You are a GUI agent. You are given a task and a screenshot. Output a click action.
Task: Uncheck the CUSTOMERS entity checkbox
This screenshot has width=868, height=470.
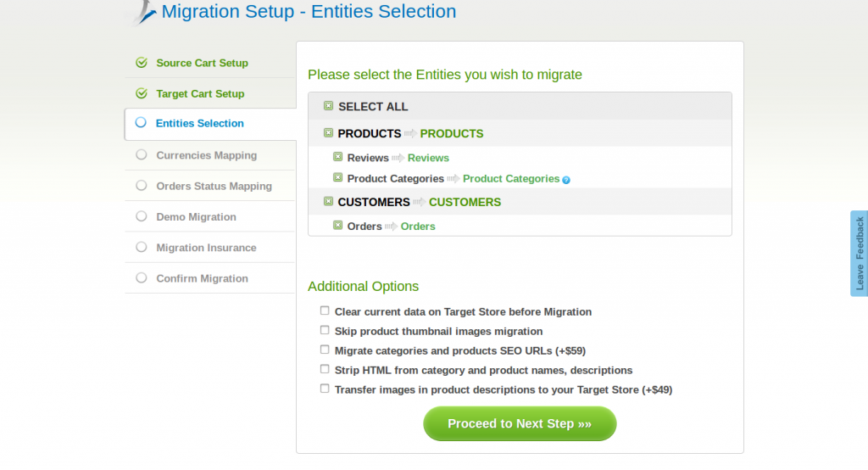point(328,202)
